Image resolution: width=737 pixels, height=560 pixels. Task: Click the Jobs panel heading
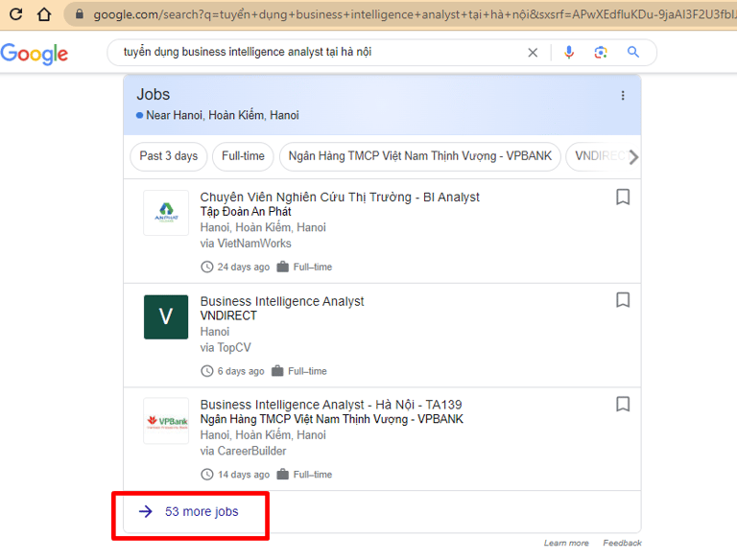tap(154, 94)
